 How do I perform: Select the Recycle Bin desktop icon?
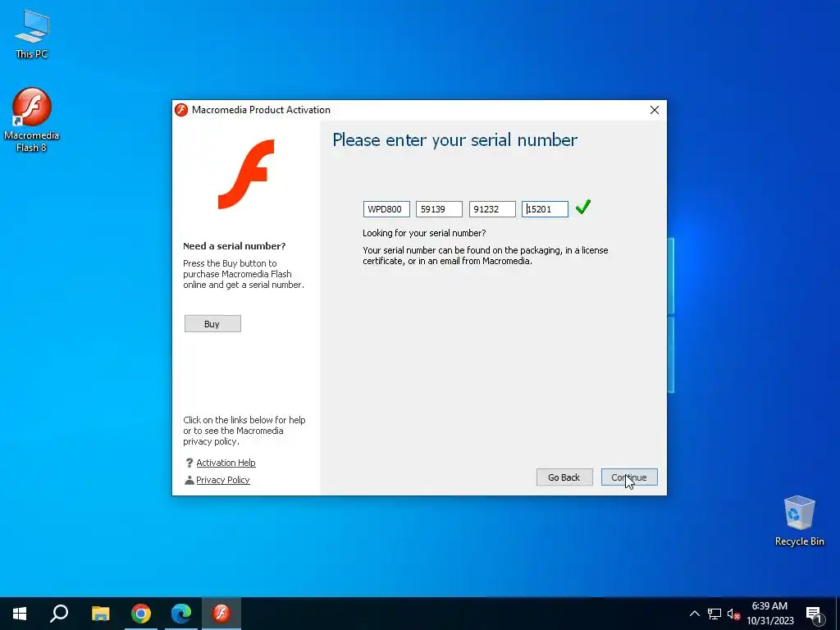[799, 520]
